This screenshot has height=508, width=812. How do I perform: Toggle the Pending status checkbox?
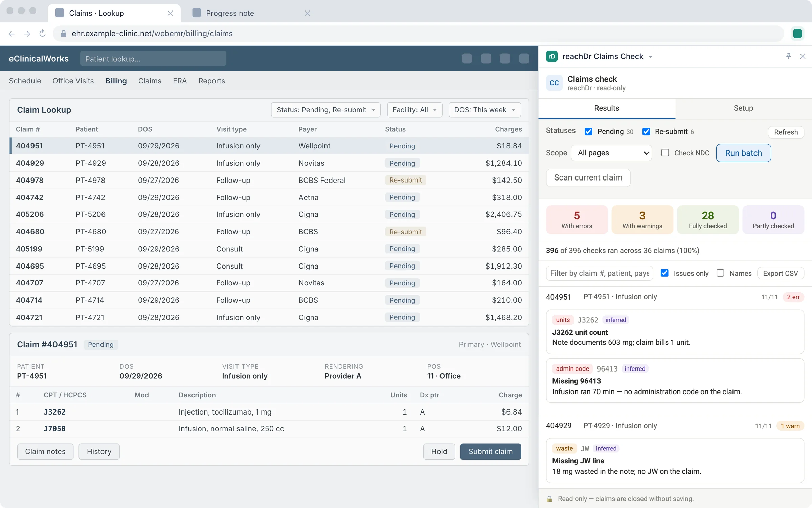point(588,132)
